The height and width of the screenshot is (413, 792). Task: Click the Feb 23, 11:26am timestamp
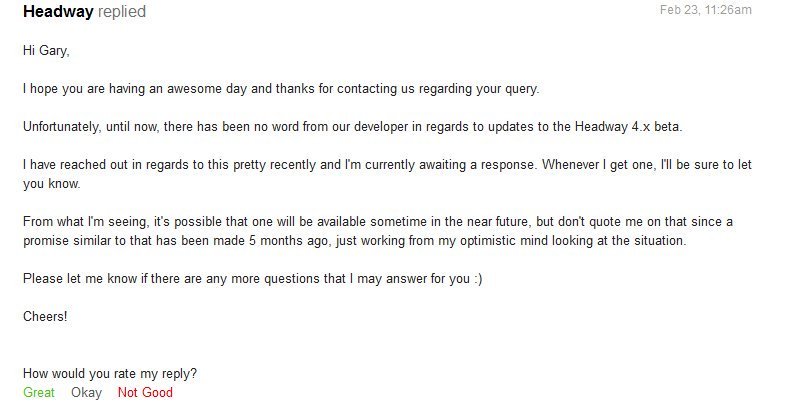click(705, 10)
